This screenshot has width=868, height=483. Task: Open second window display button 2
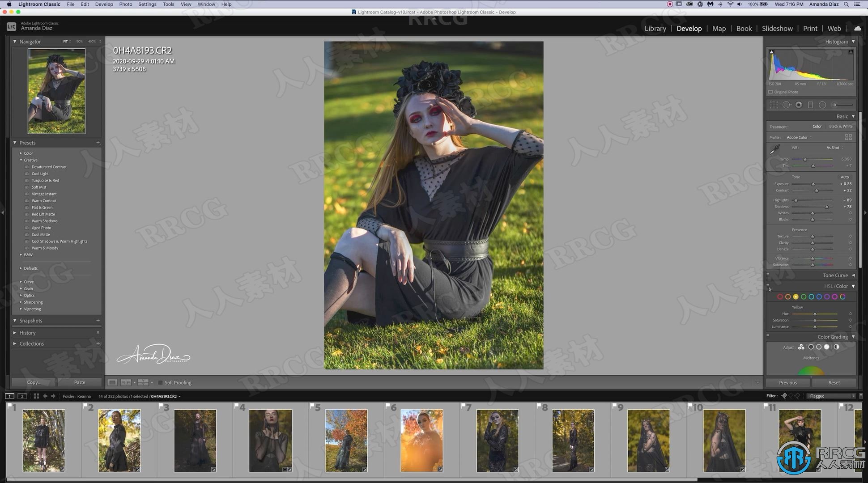click(x=22, y=396)
